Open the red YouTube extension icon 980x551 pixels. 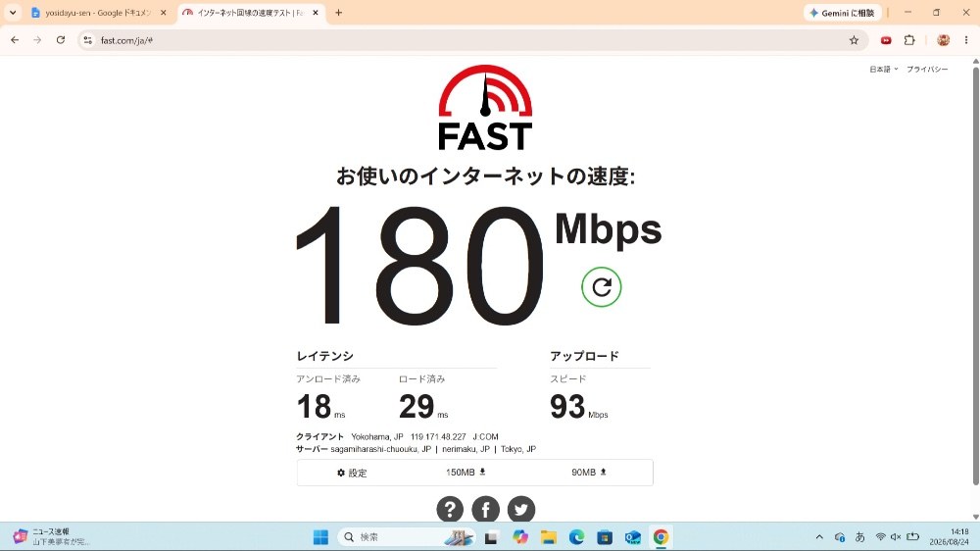[x=886, y=40]
